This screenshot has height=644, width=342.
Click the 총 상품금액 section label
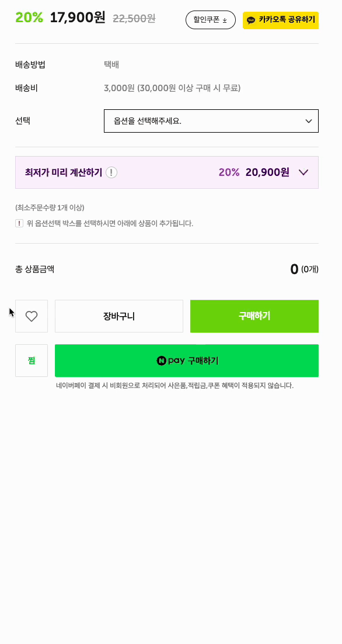[34, 269]
